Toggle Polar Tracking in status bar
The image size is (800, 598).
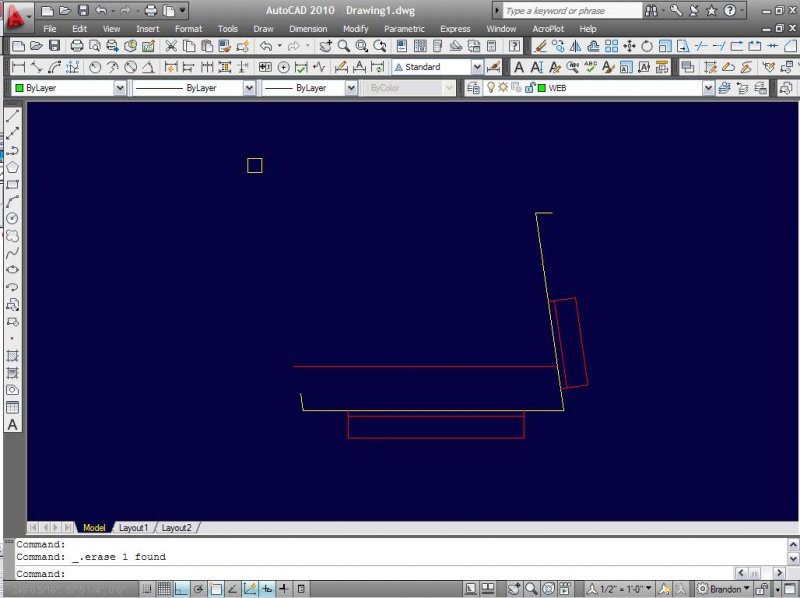click(x=198, y=589)
